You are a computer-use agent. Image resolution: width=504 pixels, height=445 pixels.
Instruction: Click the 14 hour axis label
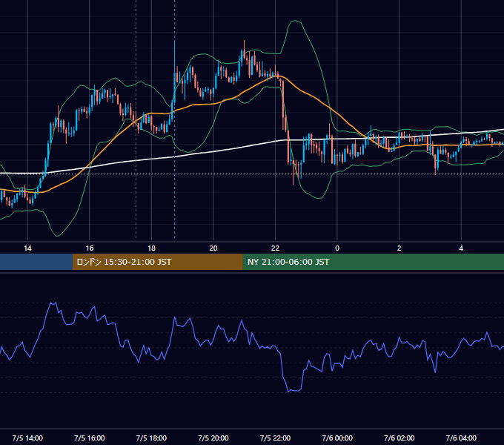click(27, 248)
